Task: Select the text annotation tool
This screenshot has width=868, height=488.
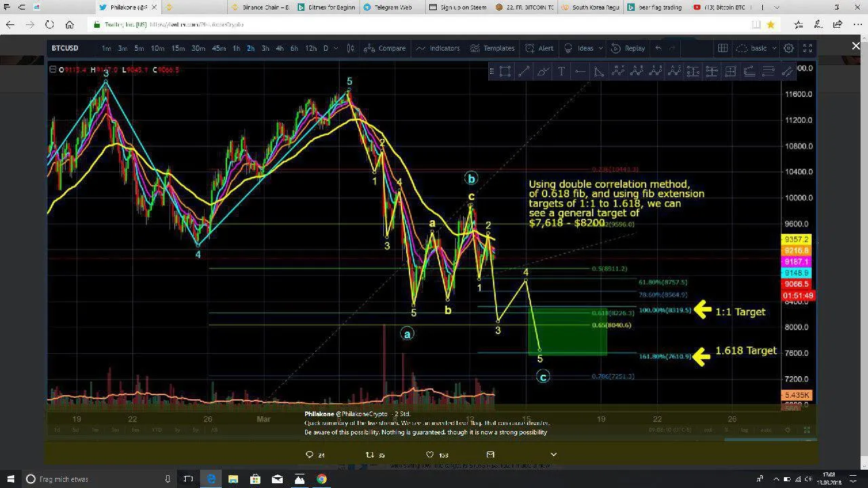Action: coord(561,71)
